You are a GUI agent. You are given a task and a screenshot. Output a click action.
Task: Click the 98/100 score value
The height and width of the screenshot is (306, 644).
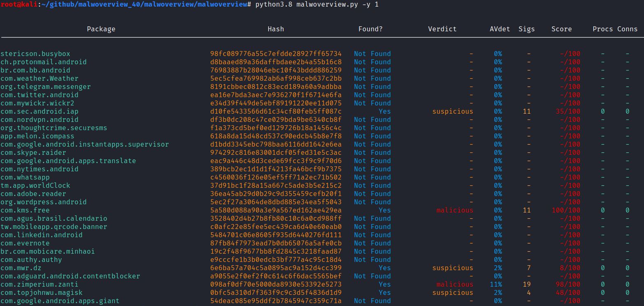pos(568,284)
